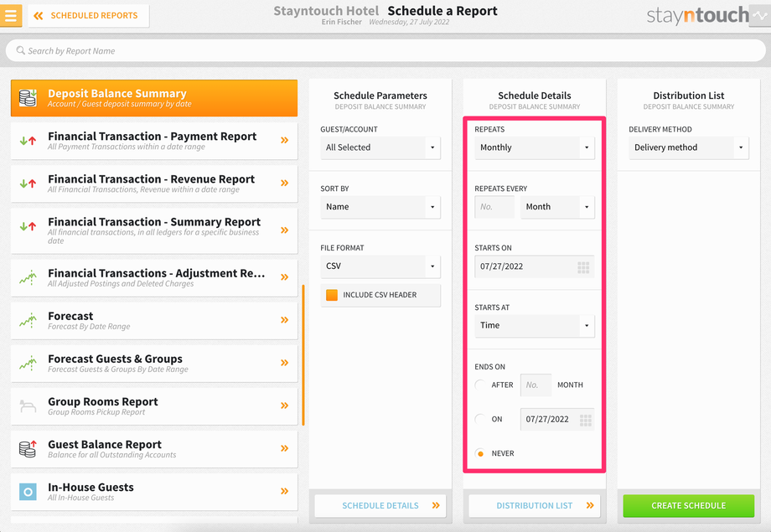Screen dimensions: 771x532
Task: Open Financial Transaction - Revenue Report
Action: tap(154, 183)
